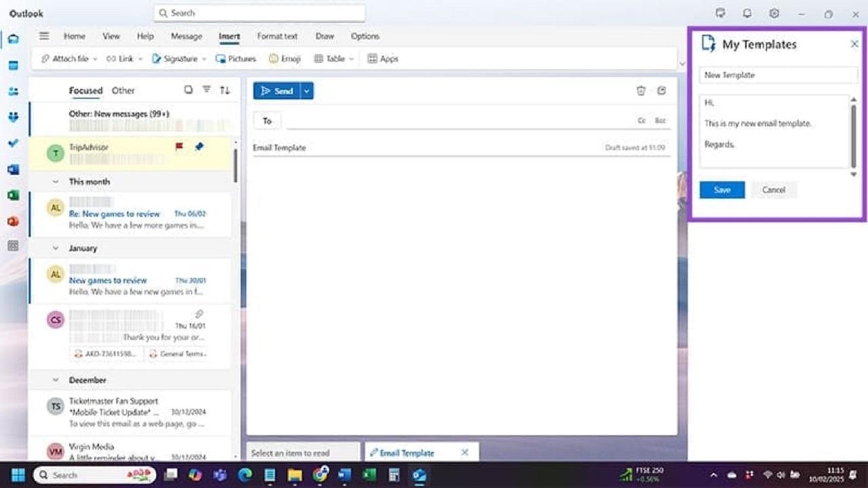The width and height of the screenshot is (868, 488).
Task: Unpin the TripAdvisor message
Action: point(199,147)
